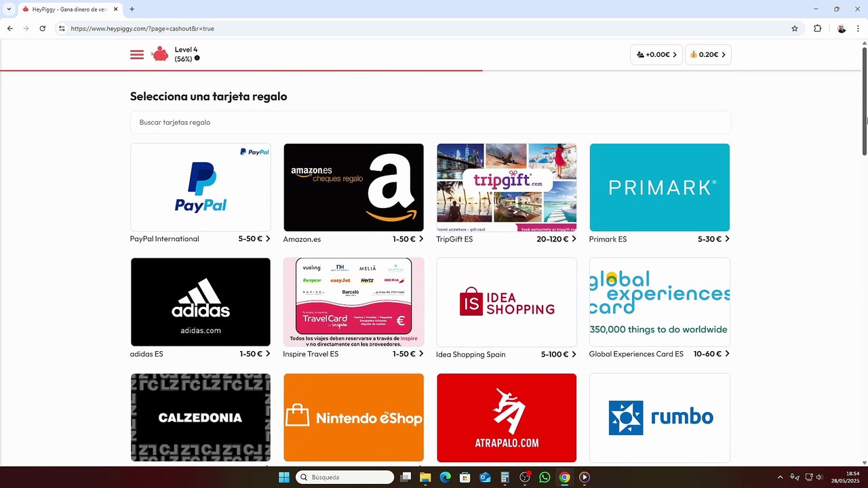The height and width of the screenshot is (488, 868).
Task: Click the Buscar tarjetas regalo search field
Action: click(x=431, y=123)
